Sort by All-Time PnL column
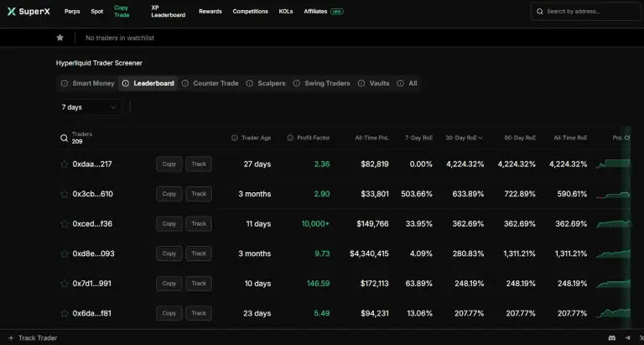The image size is (644, 345). [x=371, y=139]
